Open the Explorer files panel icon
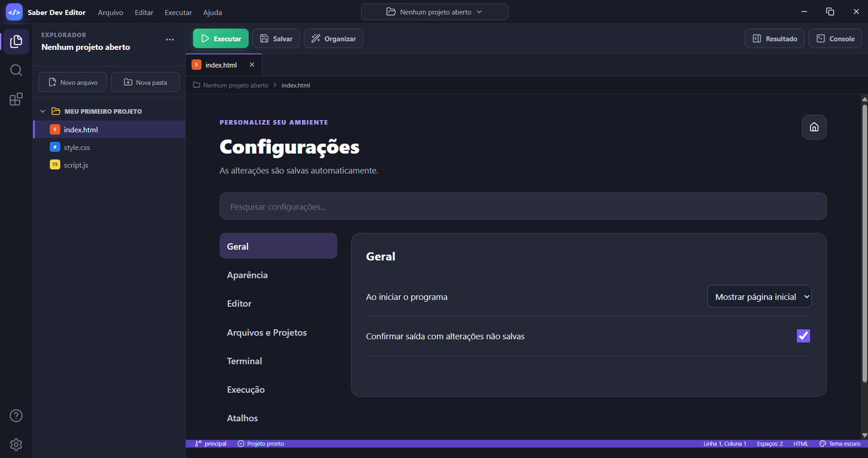Viewport: 868px width, 458px height. point(16,42)
